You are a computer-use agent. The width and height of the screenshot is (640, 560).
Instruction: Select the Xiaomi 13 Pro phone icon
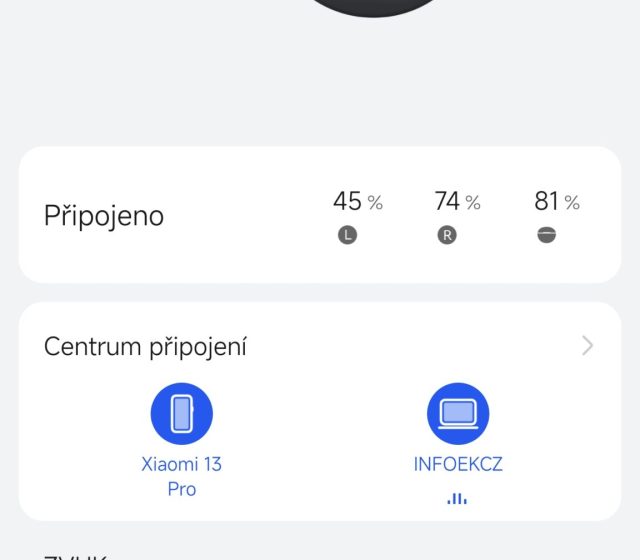pyautogui.click(x=181, y=413)
